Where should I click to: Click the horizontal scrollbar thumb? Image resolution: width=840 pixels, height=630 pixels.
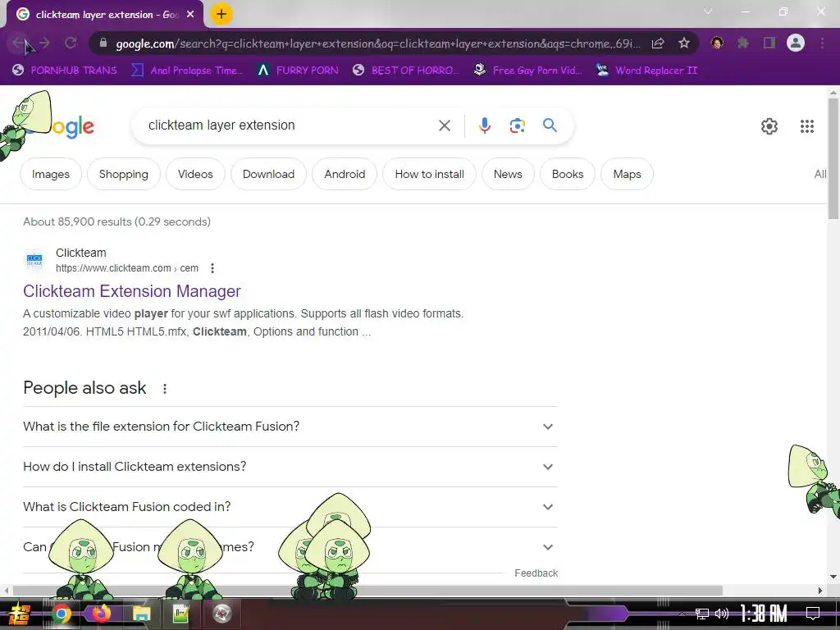(367, 591)
